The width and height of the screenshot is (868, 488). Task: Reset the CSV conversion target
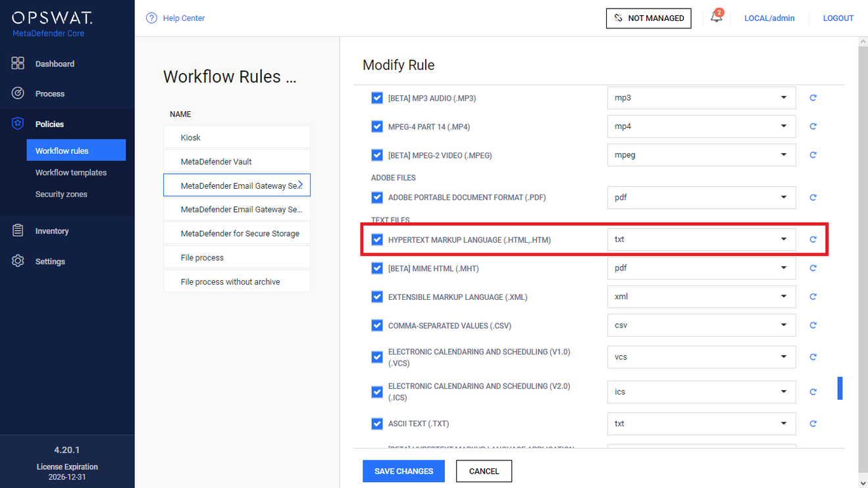coord(813,325)
